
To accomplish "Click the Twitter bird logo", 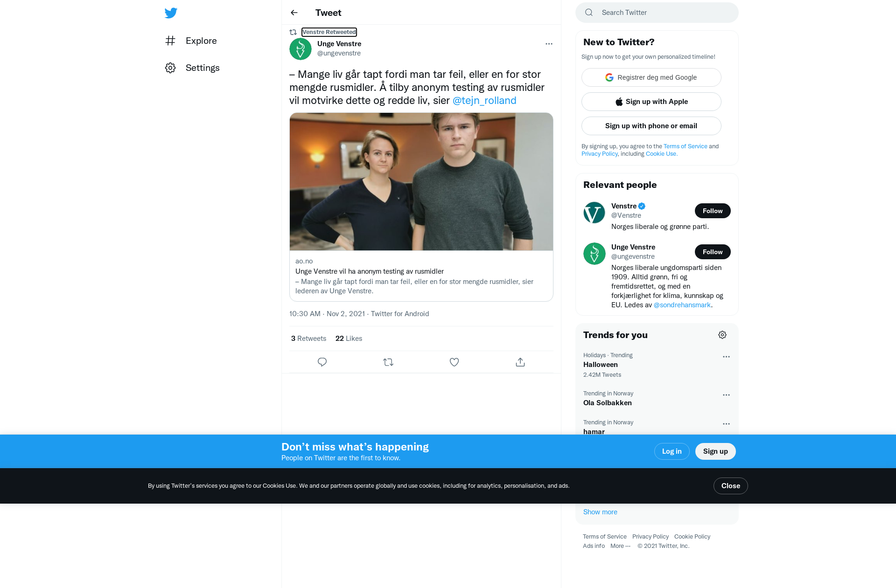I will [171, 13].
